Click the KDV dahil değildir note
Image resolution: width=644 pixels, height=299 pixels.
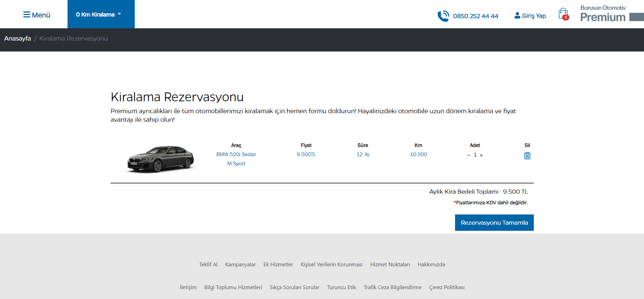pos(491,203)
